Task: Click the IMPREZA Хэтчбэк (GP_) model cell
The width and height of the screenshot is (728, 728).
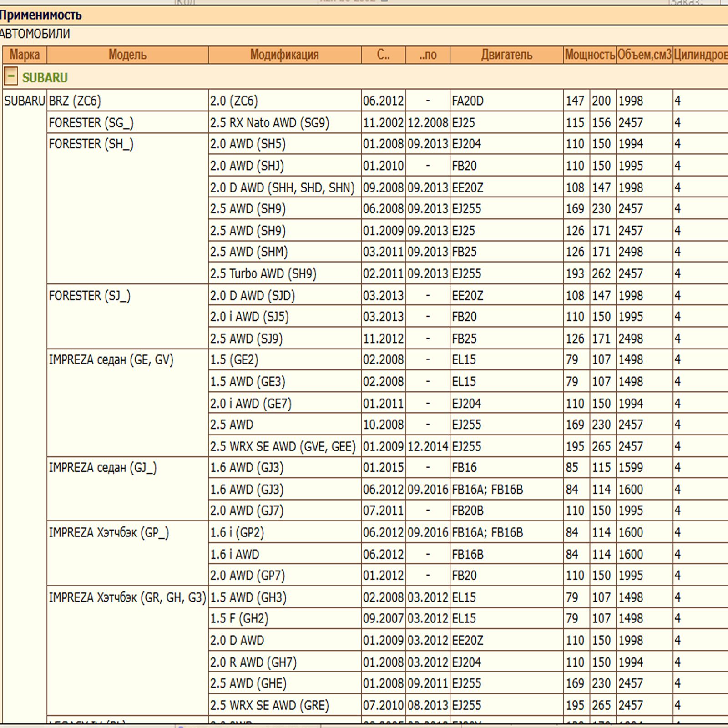Action: [109, 532]
